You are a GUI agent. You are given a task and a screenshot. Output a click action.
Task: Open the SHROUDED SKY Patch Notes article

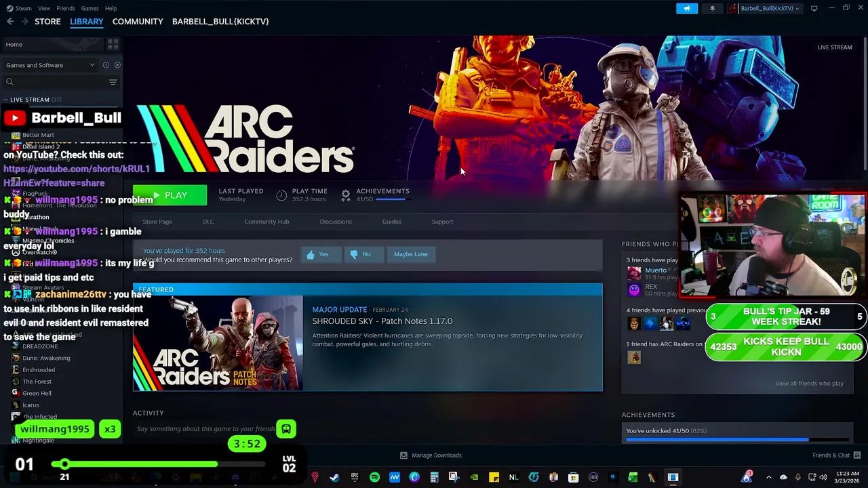382,321
